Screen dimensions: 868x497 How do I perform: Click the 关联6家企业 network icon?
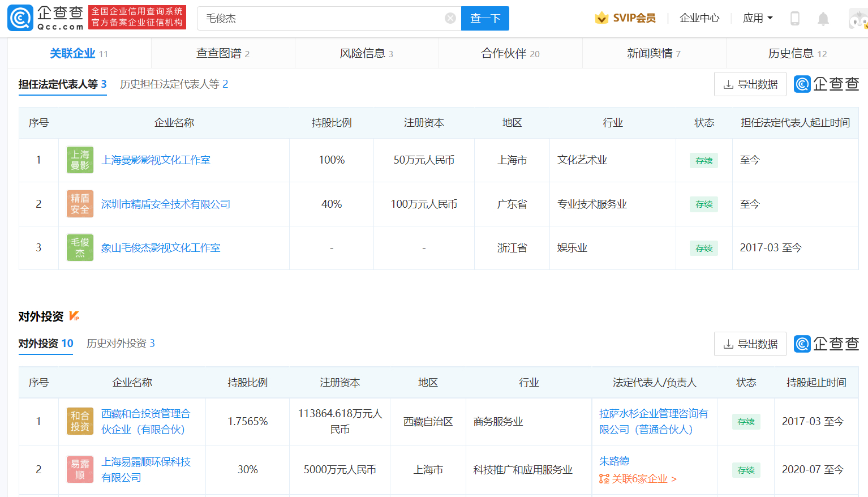[604, 479]
